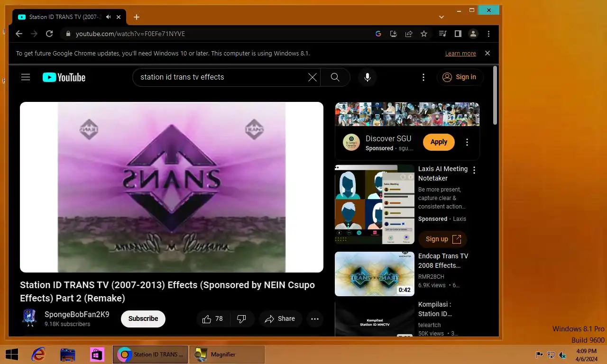Screen dimensions: 607x364
Task: Open the Action Center flag icon
Action: [x=540, y=355]
